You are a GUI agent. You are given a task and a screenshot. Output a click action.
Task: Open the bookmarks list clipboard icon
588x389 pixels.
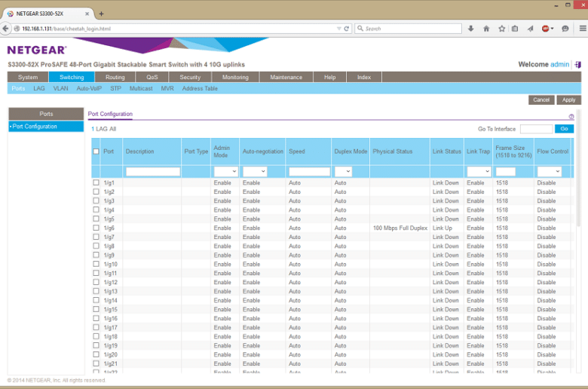click(515, 29)
